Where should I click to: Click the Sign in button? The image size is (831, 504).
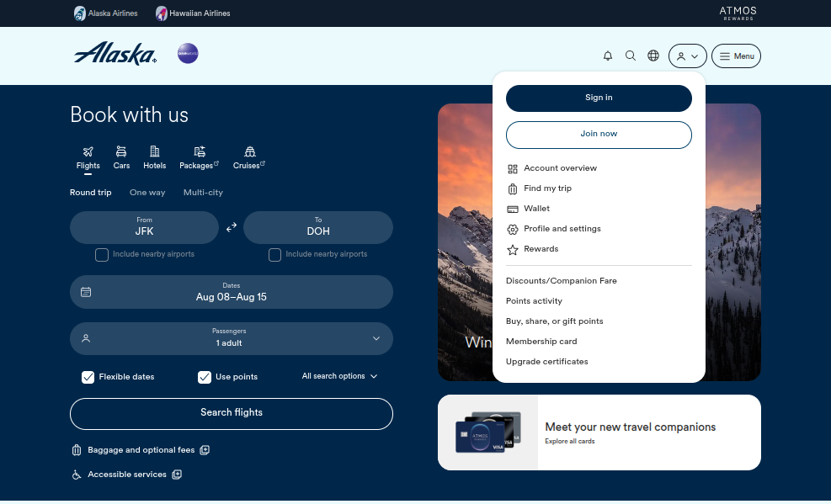click(599, 98)
